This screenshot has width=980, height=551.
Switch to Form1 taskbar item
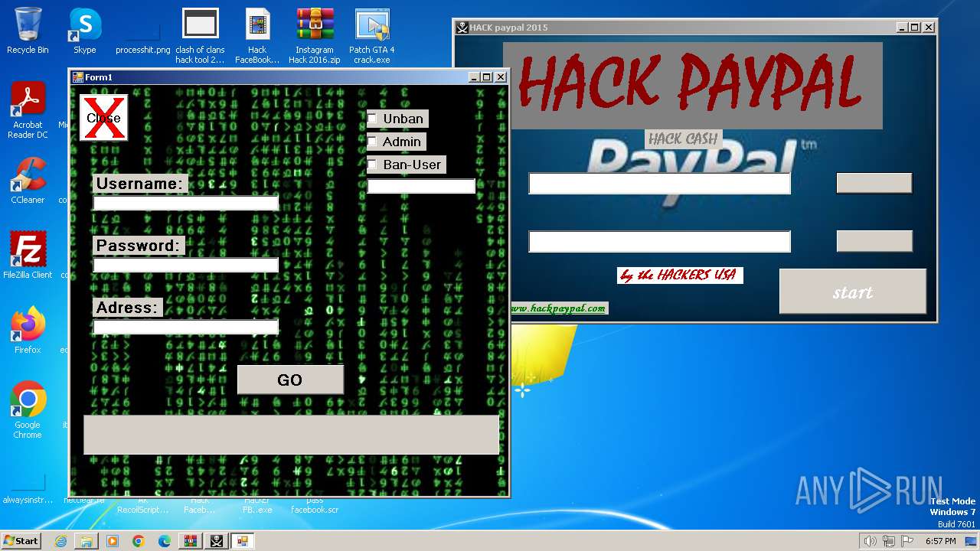[243, 541]
